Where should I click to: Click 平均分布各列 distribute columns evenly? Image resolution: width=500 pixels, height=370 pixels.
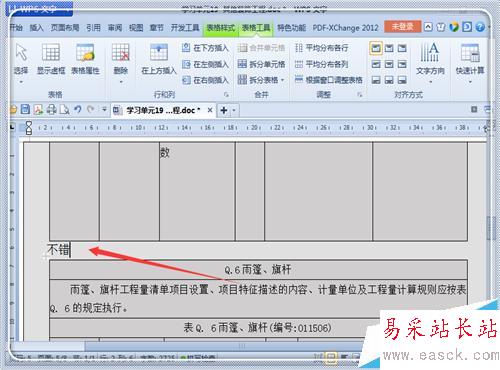(322, 64)
